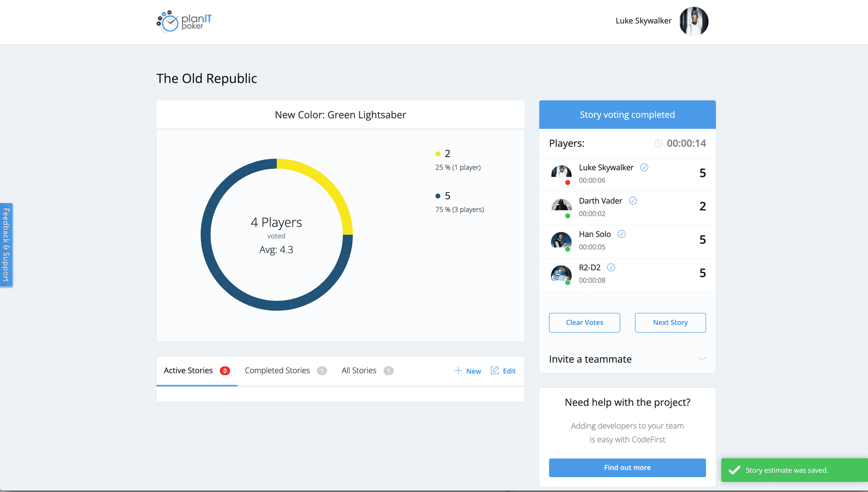Open the Feedback & Support side panel

coord(6,245)
